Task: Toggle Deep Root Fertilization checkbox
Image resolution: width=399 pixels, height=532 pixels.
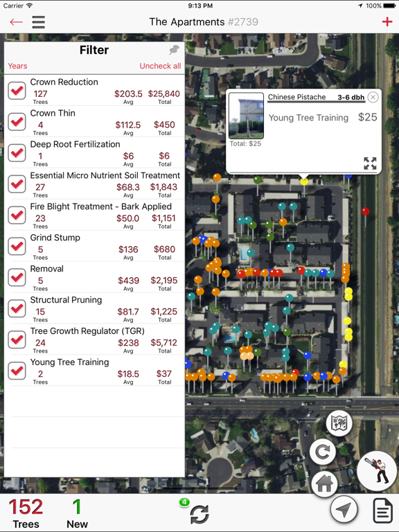Action: click(x=17, y=153)
